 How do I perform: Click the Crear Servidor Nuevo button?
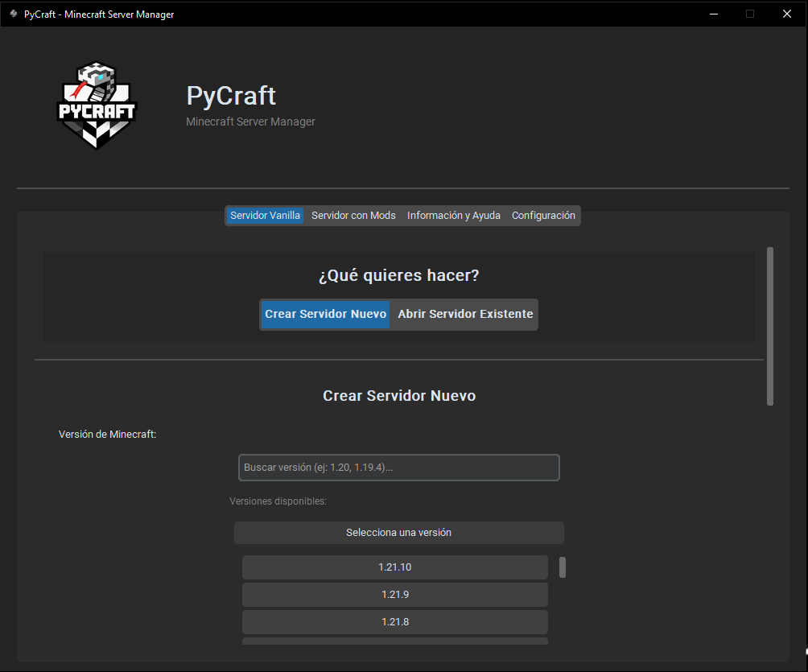(x=324, y=314)
